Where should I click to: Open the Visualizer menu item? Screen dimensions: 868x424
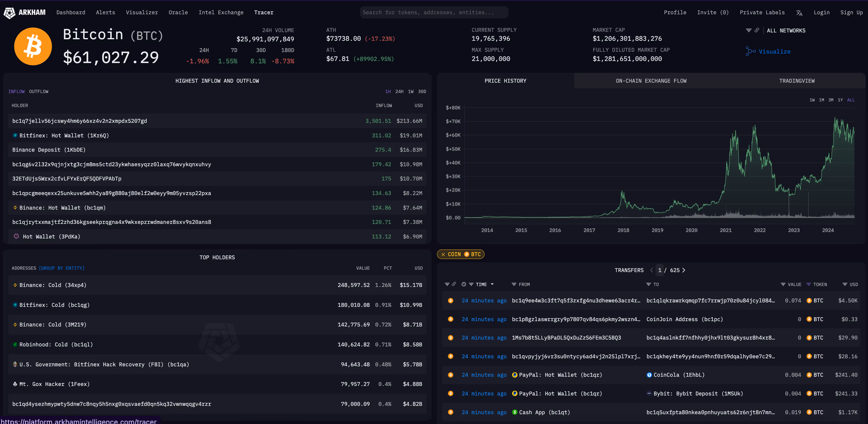pos(141,12)
